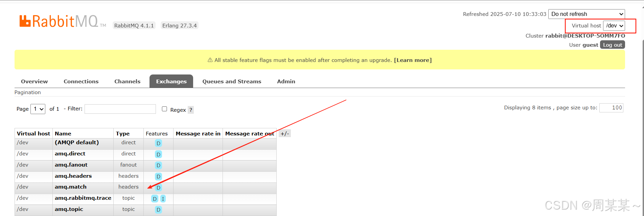Click the I internal badge for amq.rabbitmq.trace
Screen dimensions: 644x216
pos(163,199)
